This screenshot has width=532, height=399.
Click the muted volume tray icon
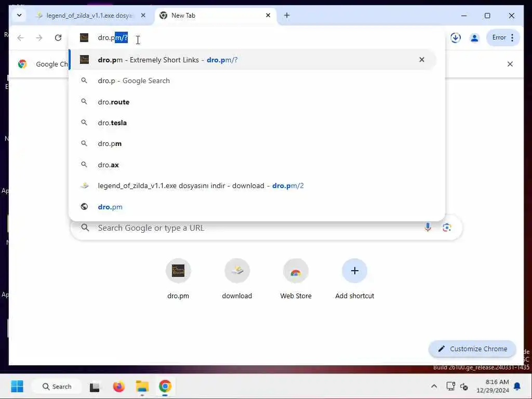464,387
